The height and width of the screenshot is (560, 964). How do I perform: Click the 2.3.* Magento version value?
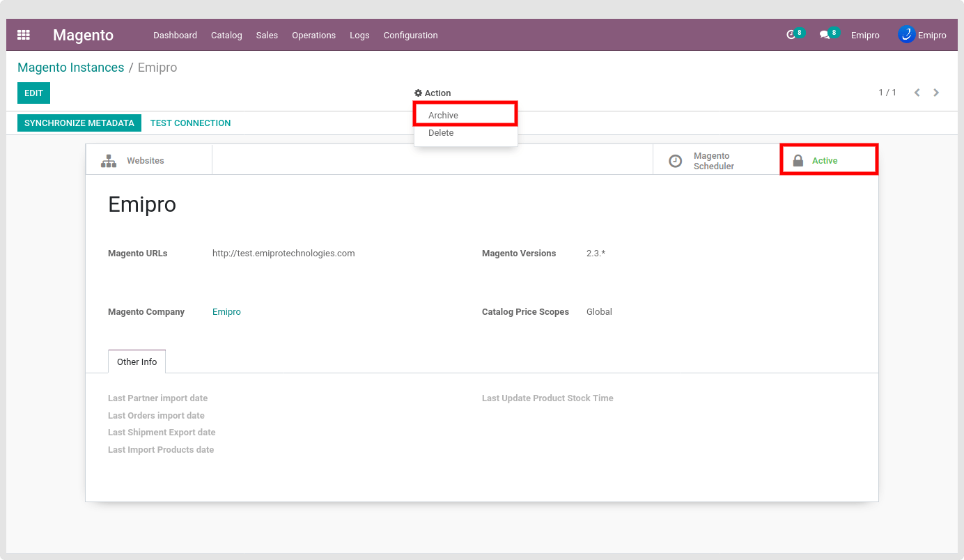596,254
